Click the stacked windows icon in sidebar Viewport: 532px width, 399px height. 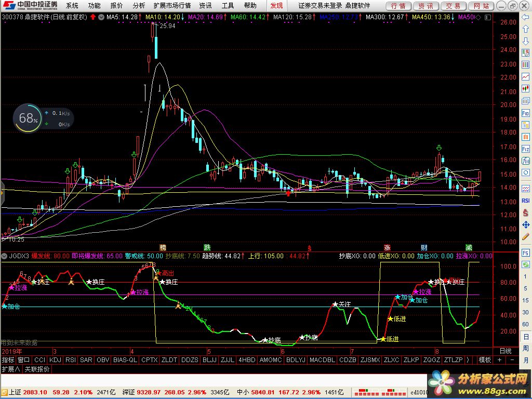click(525, 101)
